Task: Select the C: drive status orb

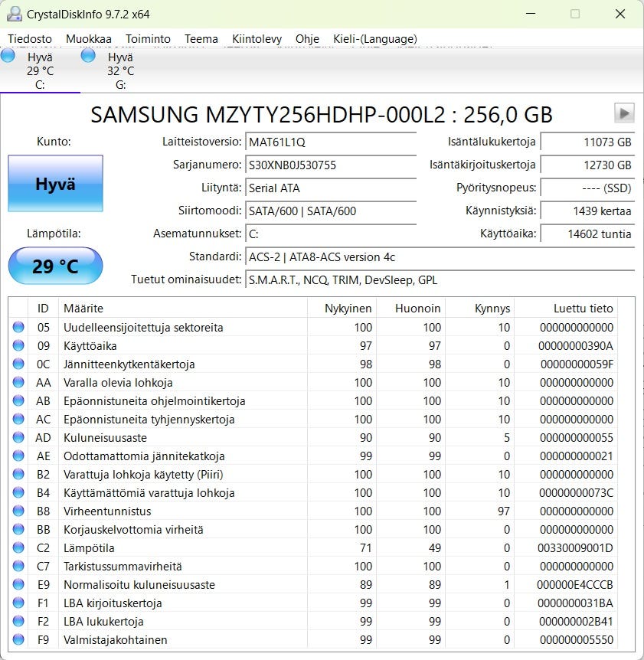Action: coord(8,56)
